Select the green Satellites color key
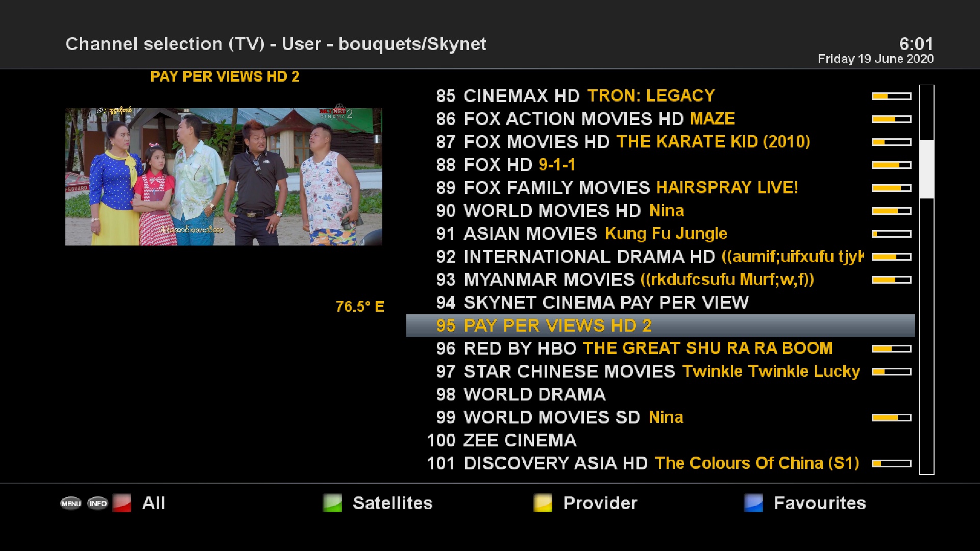 pos(332,503)
